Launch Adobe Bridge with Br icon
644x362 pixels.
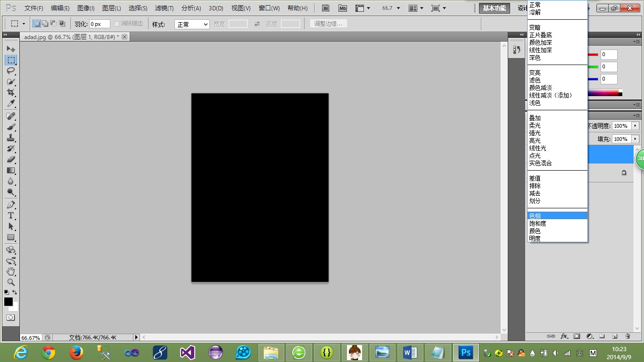coord(325,8)
